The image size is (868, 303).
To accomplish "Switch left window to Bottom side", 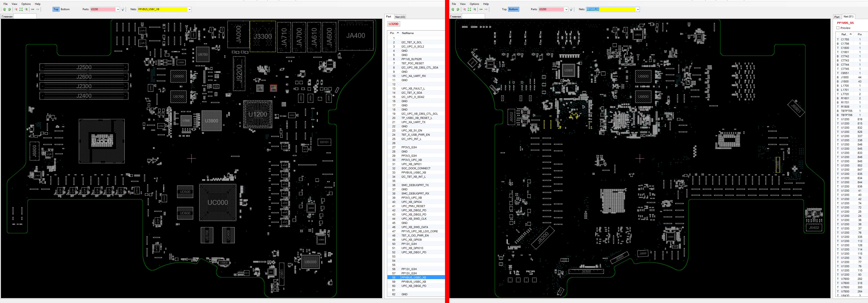I will tap(65, 10).
